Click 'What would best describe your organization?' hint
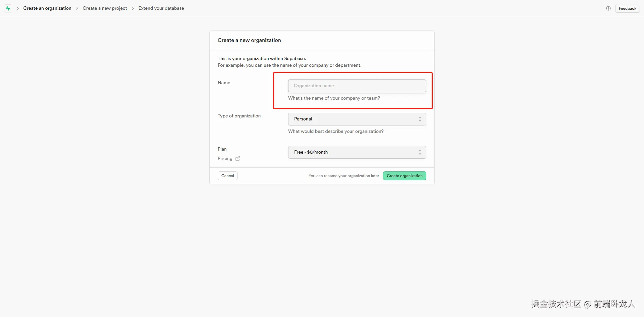 tap(336, 131)
